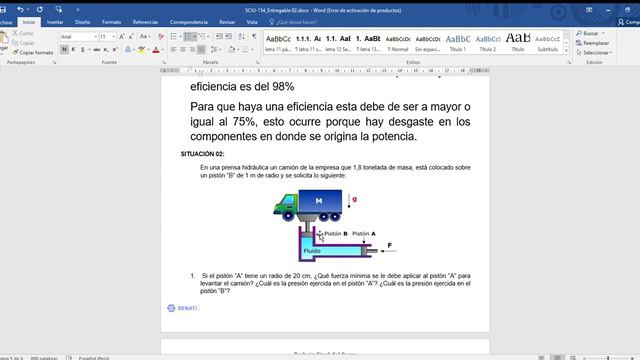This screenshot has width=640, height=360.
Task: Align text to the left
Action: 173,50
